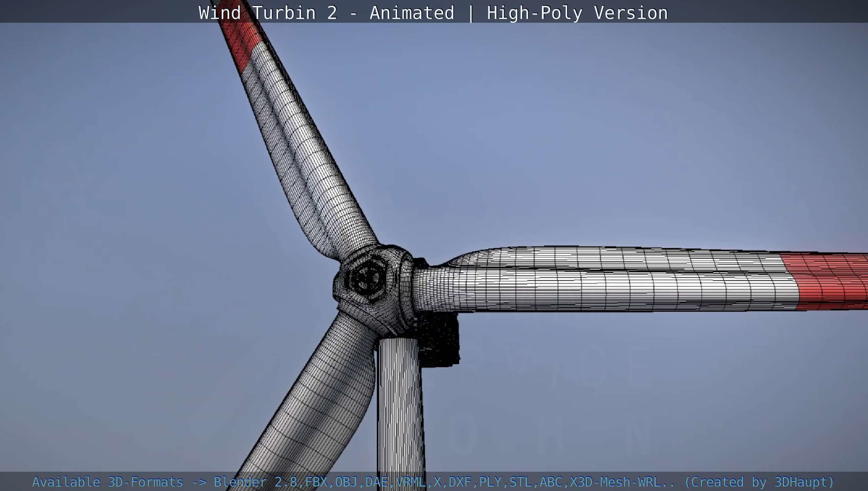Click the 'Available 3D-Formats' caption text at the bottom
Screen dimensions: 868x491
pyautogui.click(x=107, y=482)
